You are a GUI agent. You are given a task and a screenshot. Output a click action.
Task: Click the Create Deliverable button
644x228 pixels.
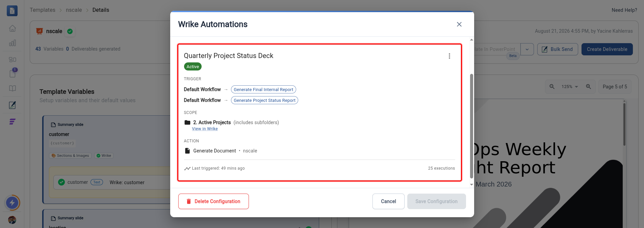point(607,49)
